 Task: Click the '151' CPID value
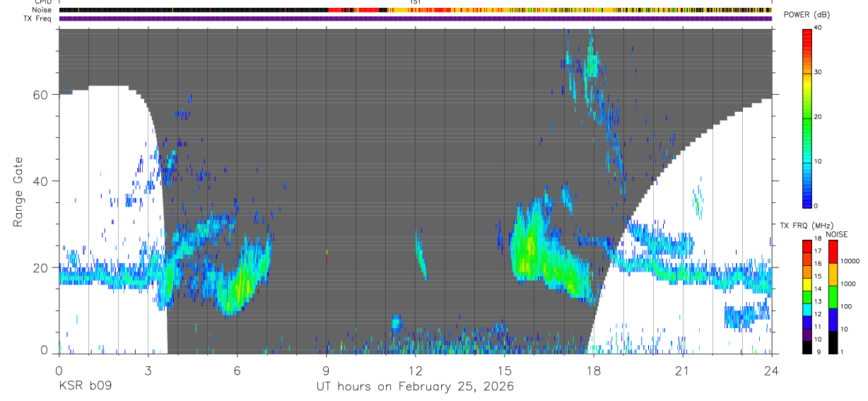[x=416, y=3]
